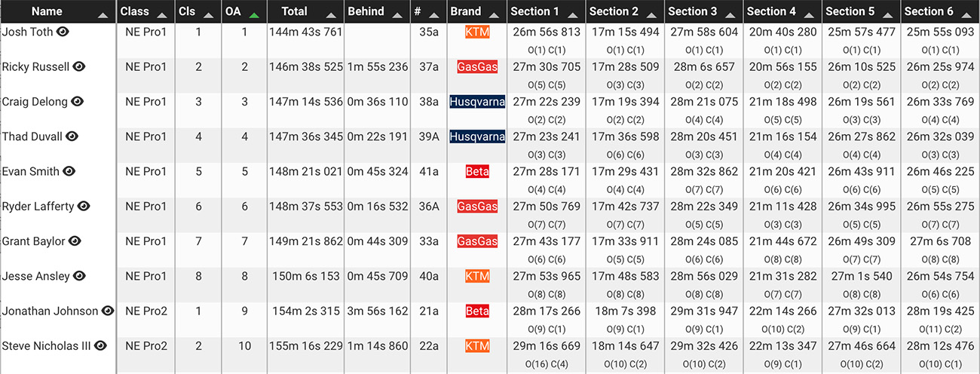
Task: Click the orange KTM badge for Jesse Ansley
Action: click(x=477, y=276)
